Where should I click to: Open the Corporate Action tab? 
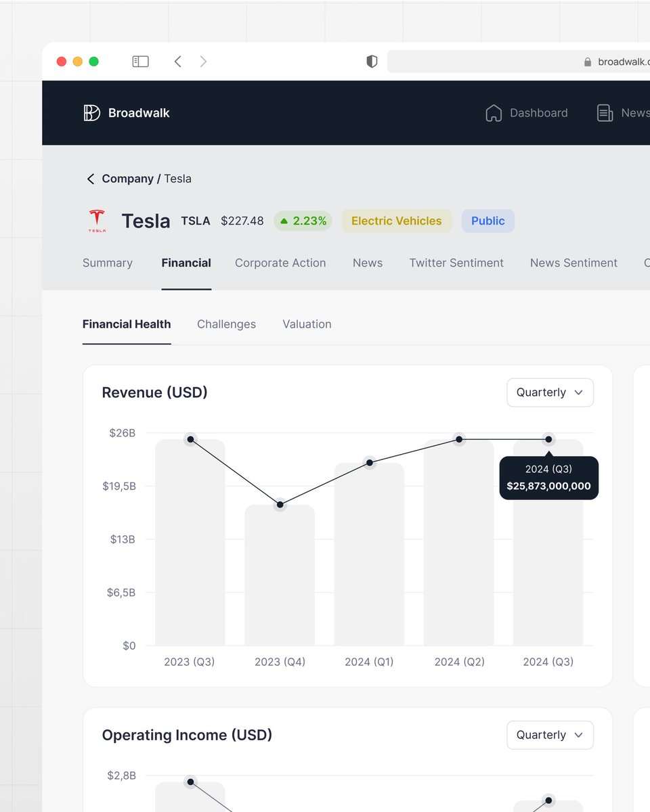point(280,263)
